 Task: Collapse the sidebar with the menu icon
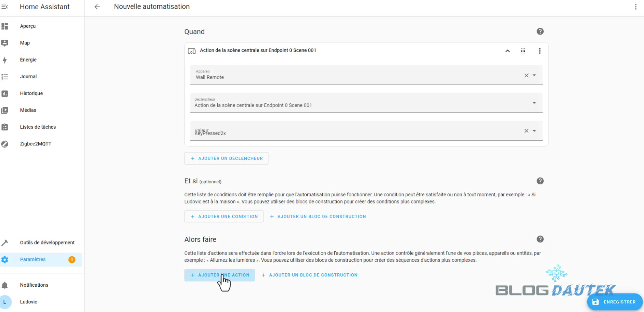5,7
